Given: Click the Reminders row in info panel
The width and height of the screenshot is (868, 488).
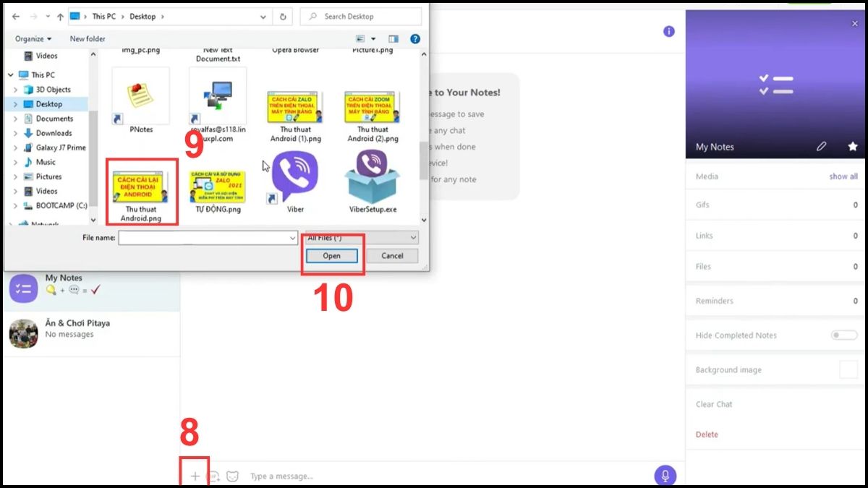Looking at the screenshot, I should [x=776, y=301].
